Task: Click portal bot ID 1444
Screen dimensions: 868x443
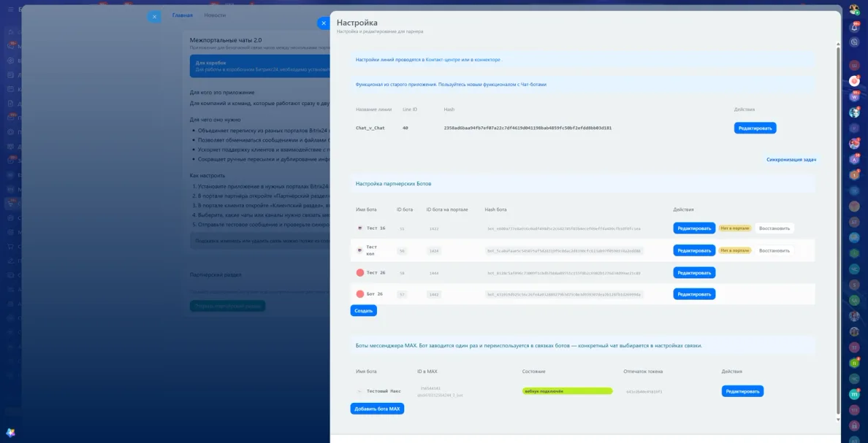Action: 434,273
